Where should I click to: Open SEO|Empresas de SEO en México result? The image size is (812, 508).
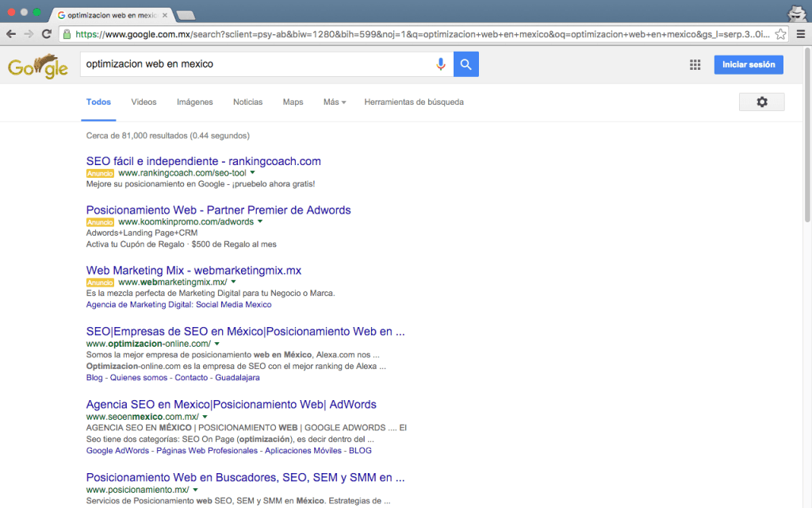pos(246,332)
